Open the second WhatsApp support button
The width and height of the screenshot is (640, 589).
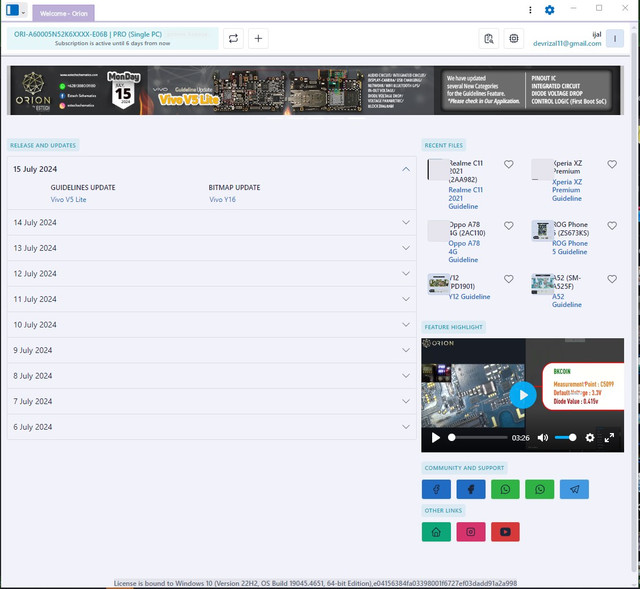click(540, 489)
